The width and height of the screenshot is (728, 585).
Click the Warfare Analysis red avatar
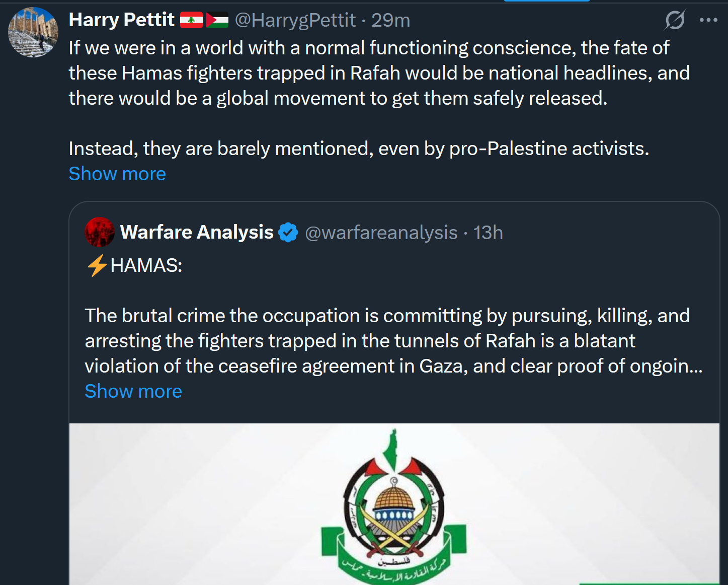pyautogui.click(x=100, y=232)
